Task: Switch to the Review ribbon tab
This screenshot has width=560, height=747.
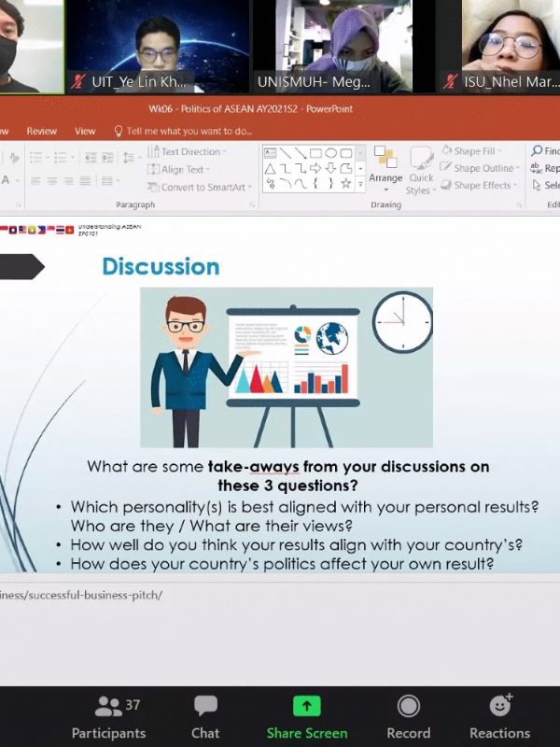Action: pyautogui.click(x=42, y=132)
